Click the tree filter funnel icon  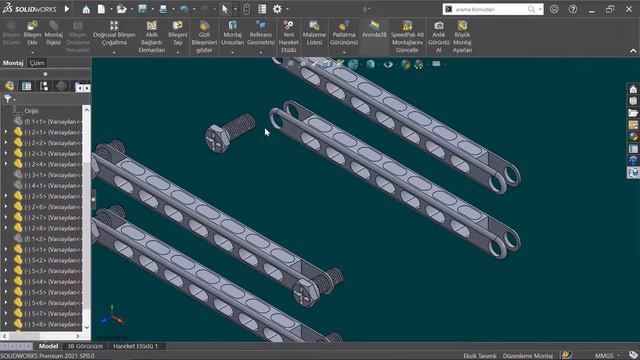click(x=7, y=98)
